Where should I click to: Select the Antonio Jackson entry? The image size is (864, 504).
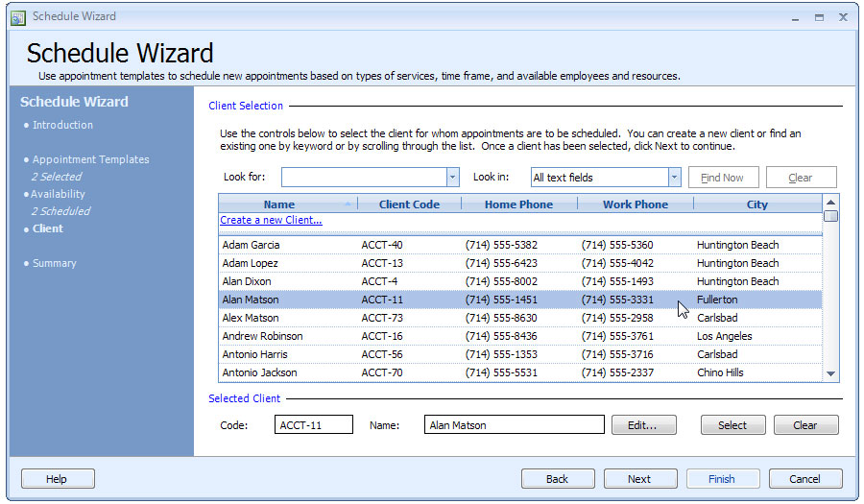[520, 372]
